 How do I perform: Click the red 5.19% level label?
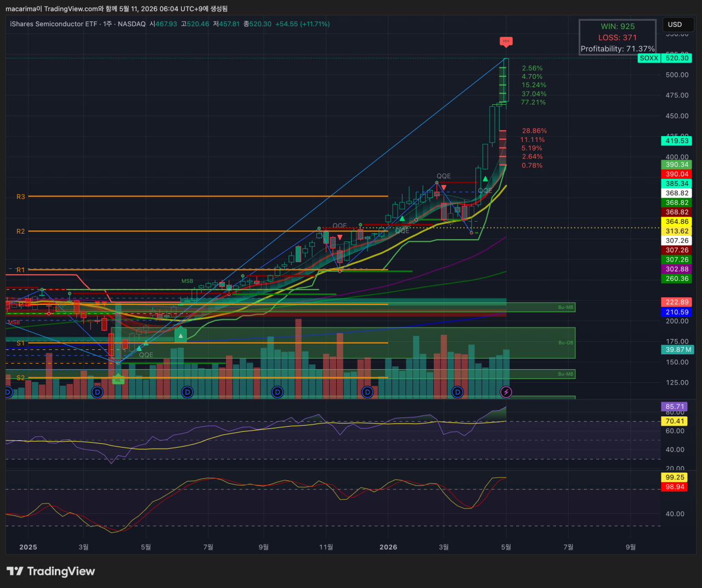tap(532, 148)
